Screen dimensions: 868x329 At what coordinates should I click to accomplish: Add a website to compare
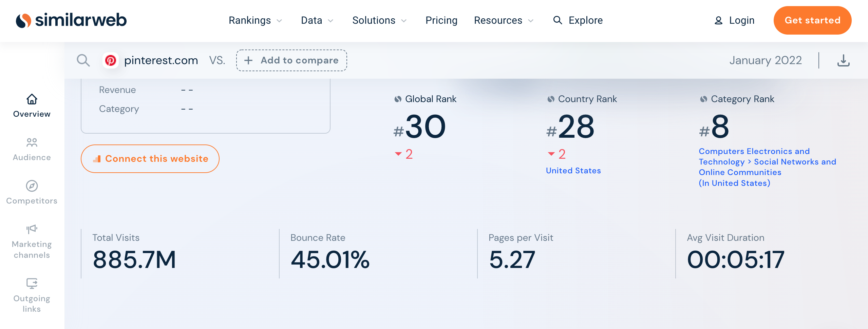291,60
